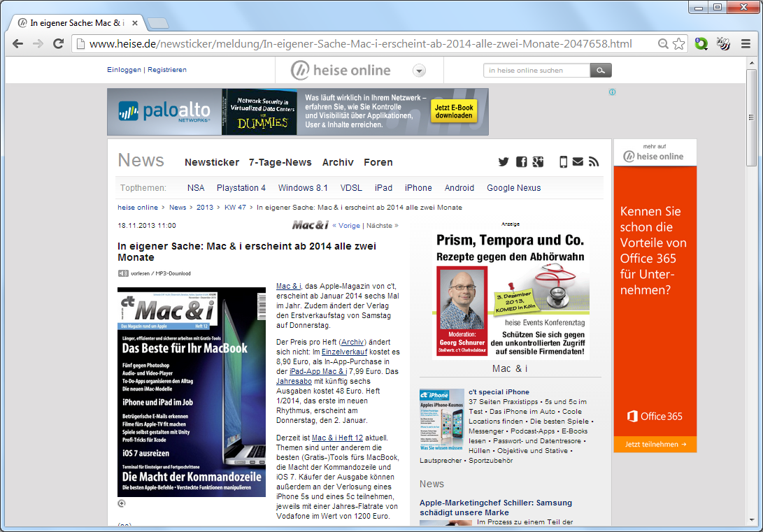Select Playstation 4 top theme

tap(241, 188)
